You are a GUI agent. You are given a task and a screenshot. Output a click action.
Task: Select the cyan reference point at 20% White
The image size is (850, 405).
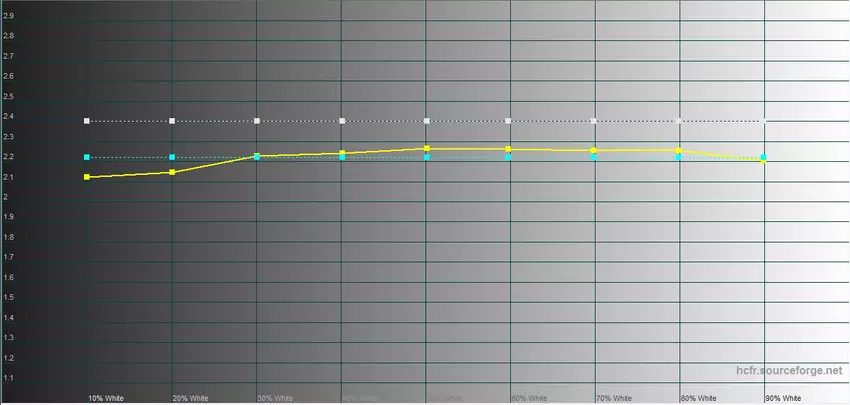tap(173, 157)
